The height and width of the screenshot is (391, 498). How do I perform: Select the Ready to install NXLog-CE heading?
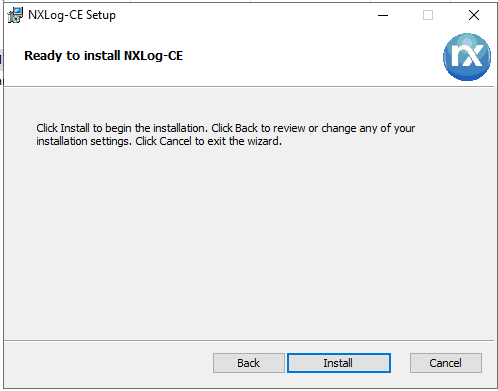104,56
